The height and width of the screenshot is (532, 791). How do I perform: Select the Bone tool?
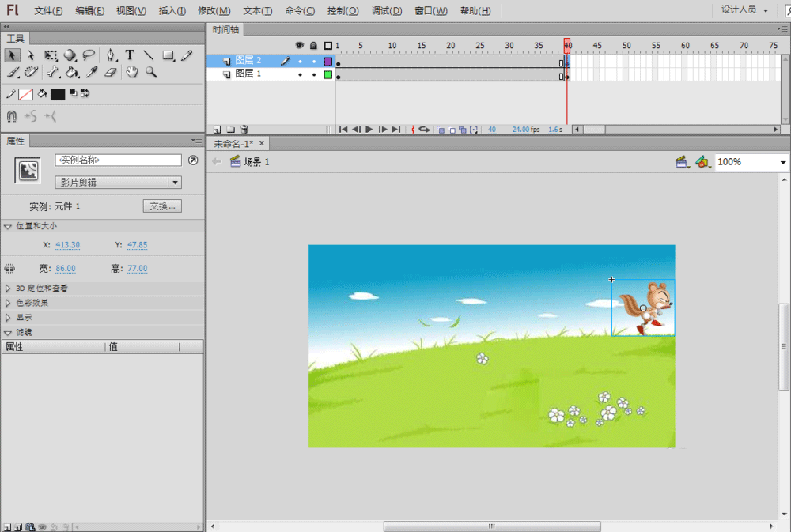52,73
